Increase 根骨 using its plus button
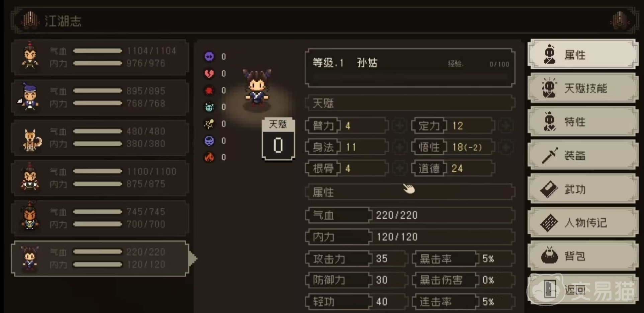 pyautogui.click(x=399, y=168)
